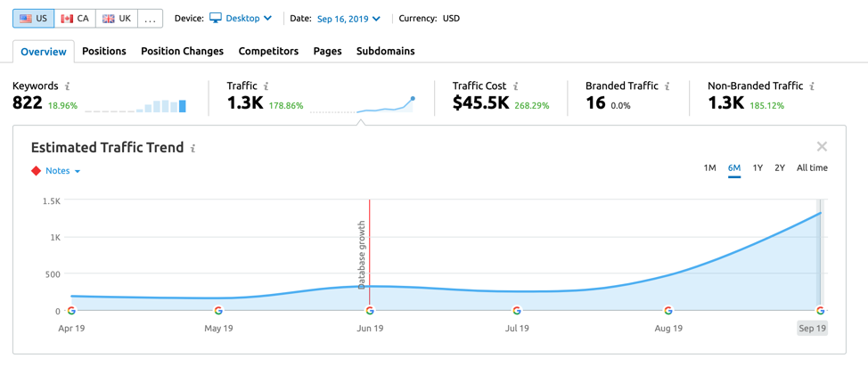The height and width of the screenshot is (367, 868).
Task: Click the 178.86% traffic change
Action: pos(286,105)
